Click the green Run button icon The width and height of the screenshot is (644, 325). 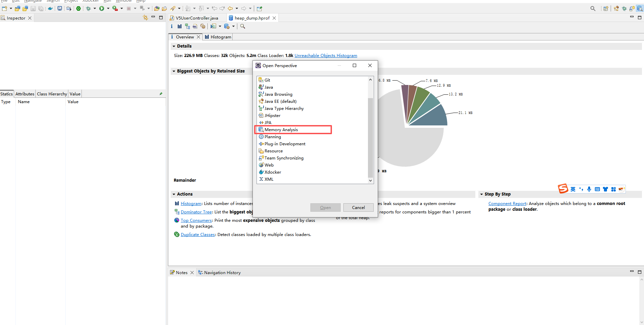101,8
